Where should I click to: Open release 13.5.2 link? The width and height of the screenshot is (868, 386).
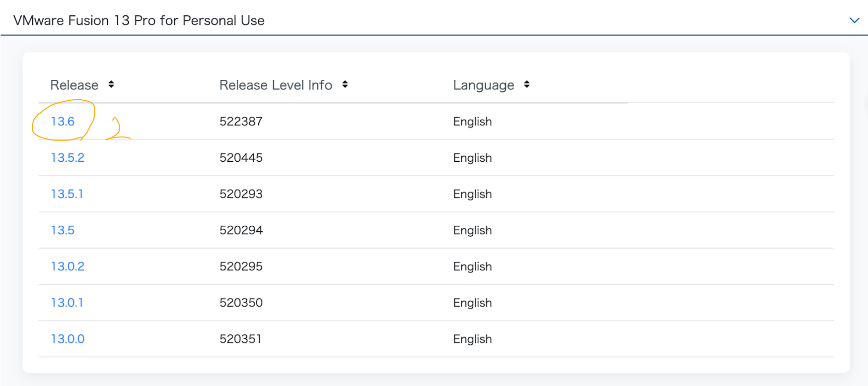(68, 158)
